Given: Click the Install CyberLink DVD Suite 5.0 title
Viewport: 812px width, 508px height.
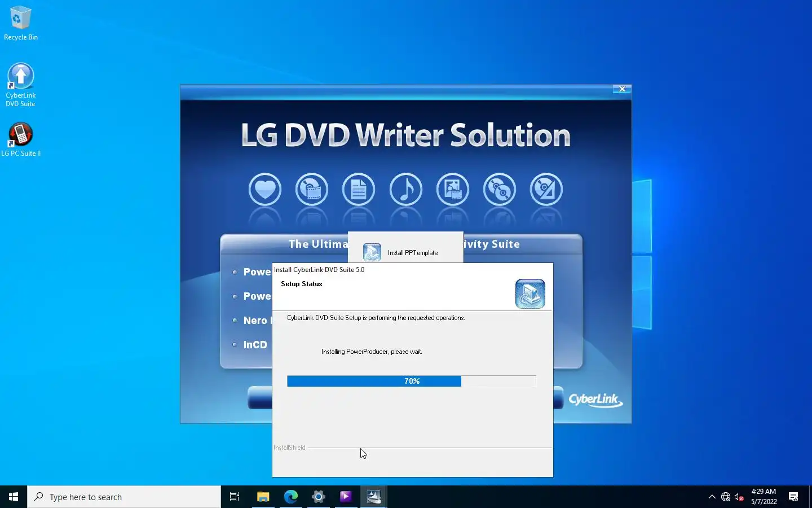Looking at the screenshot, I should pos(319,270).
